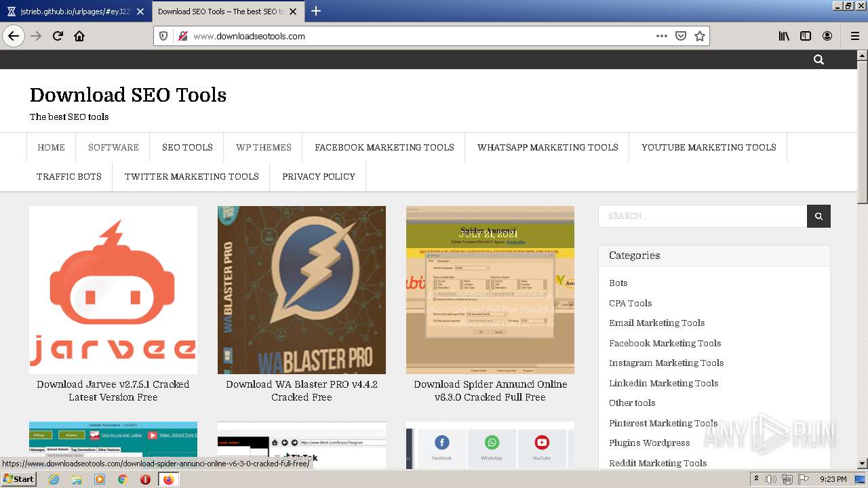Image resolution: width=868 pixels, height=488 pixels.
Task: Submit sidebar search with magnifier button
Action: [x=818, y=216]
